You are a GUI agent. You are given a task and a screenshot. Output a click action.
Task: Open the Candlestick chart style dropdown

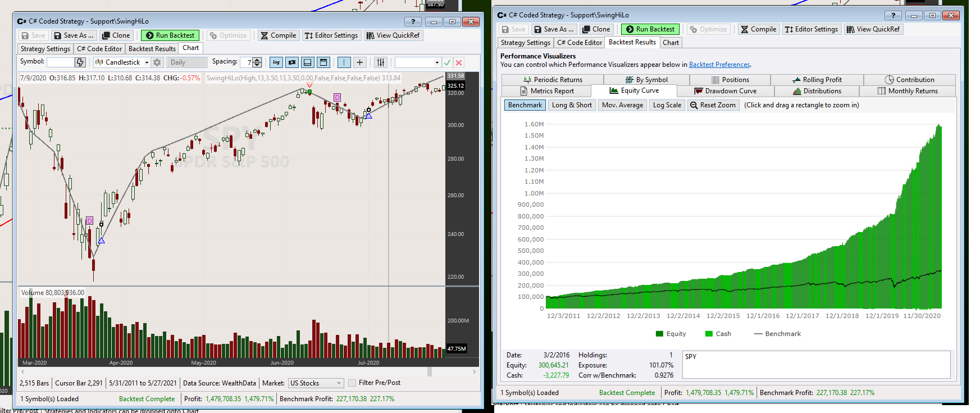click(x=122, y=62)
